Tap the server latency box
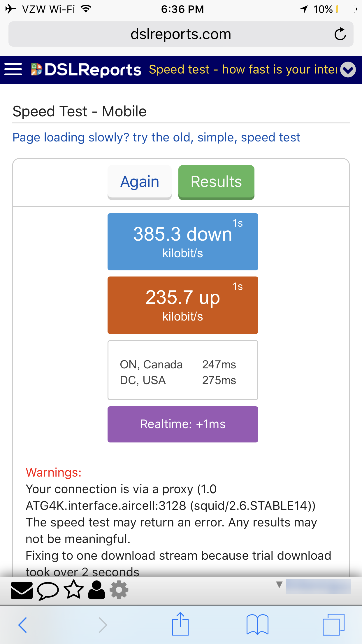This screenshot has height=644, width=362. (x=183, y=370)
